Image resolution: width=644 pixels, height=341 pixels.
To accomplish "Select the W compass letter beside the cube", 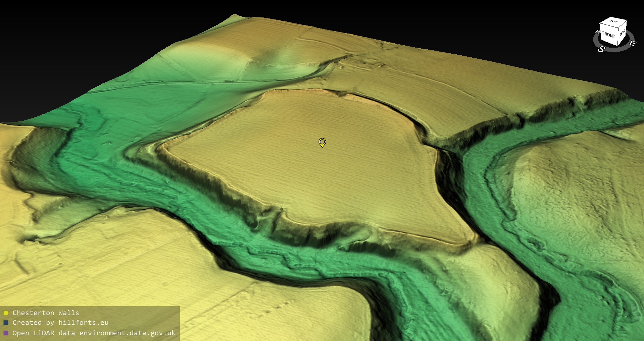I will 597,32.
